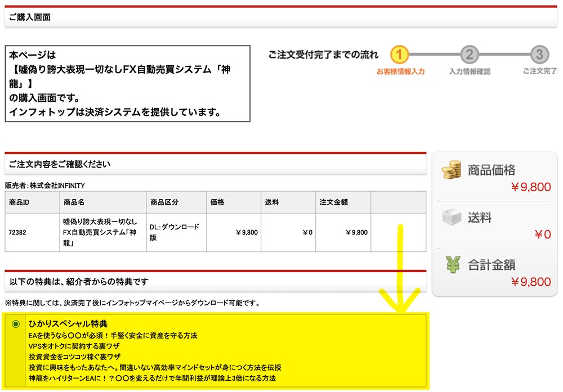This screenshot has height=392, width=563.
Task: Click the step 3 circle icon
Action: (540, 55)
